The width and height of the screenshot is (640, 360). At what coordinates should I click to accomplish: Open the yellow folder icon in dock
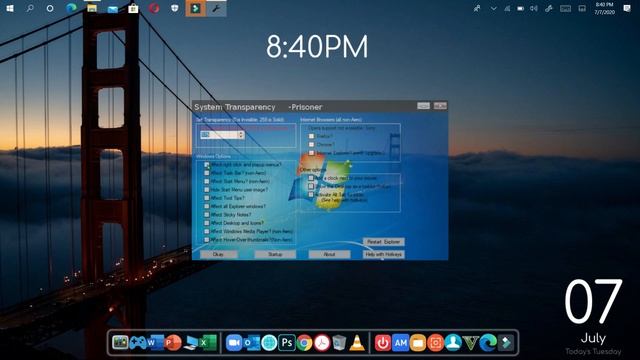(x=418, y=343)
